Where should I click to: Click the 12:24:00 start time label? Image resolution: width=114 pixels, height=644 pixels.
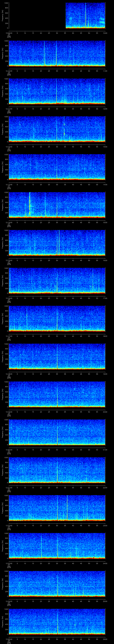tap(9, 601)
